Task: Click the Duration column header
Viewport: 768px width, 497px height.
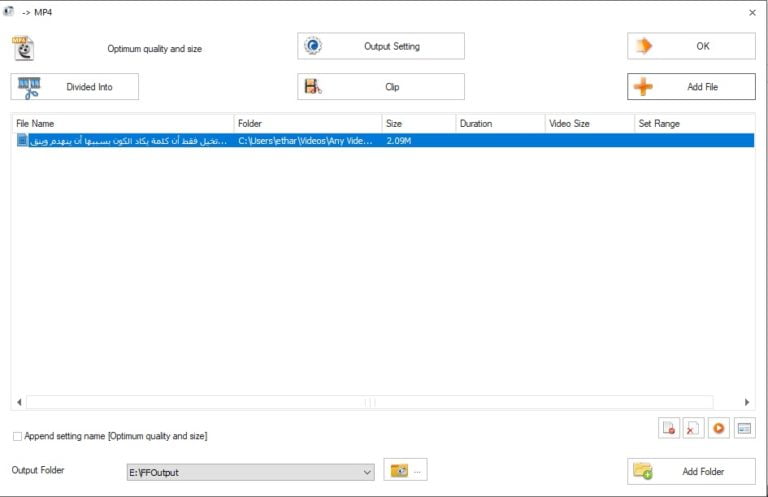Action: coord(498,123)
